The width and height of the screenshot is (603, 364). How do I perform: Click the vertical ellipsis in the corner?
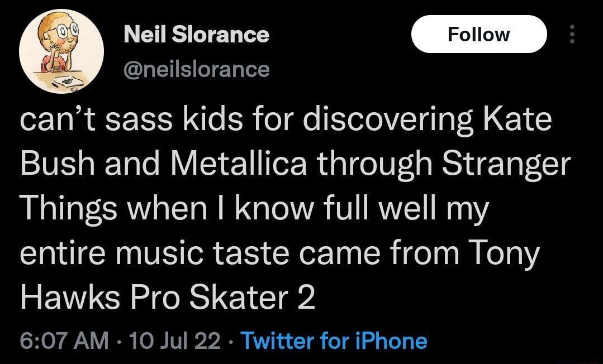[572, 34]
